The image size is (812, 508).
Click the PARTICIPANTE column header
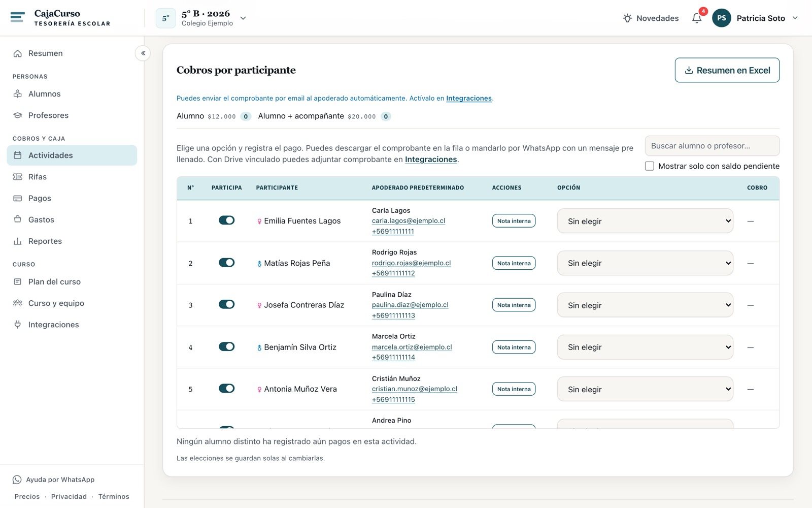click(277, 187)
